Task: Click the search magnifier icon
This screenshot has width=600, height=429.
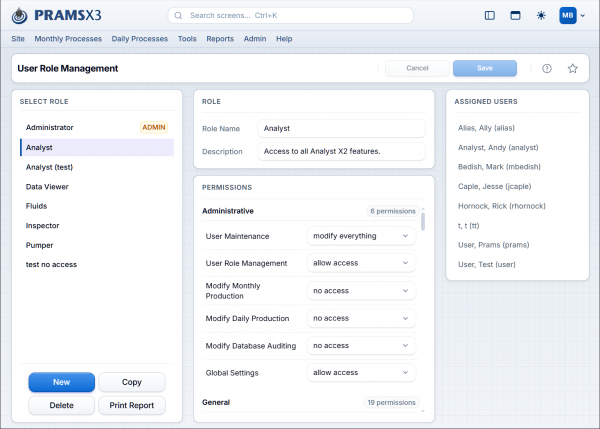Action: (x=178, y=16)
